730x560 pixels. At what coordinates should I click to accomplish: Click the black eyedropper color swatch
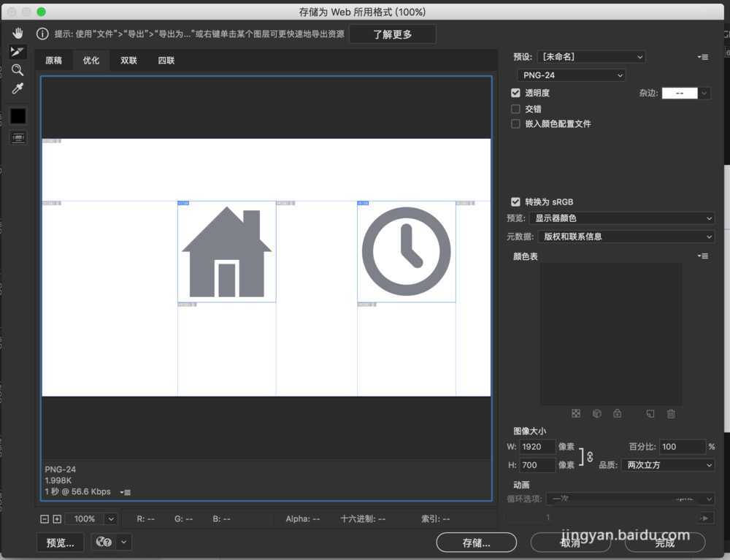click(18, 116)
